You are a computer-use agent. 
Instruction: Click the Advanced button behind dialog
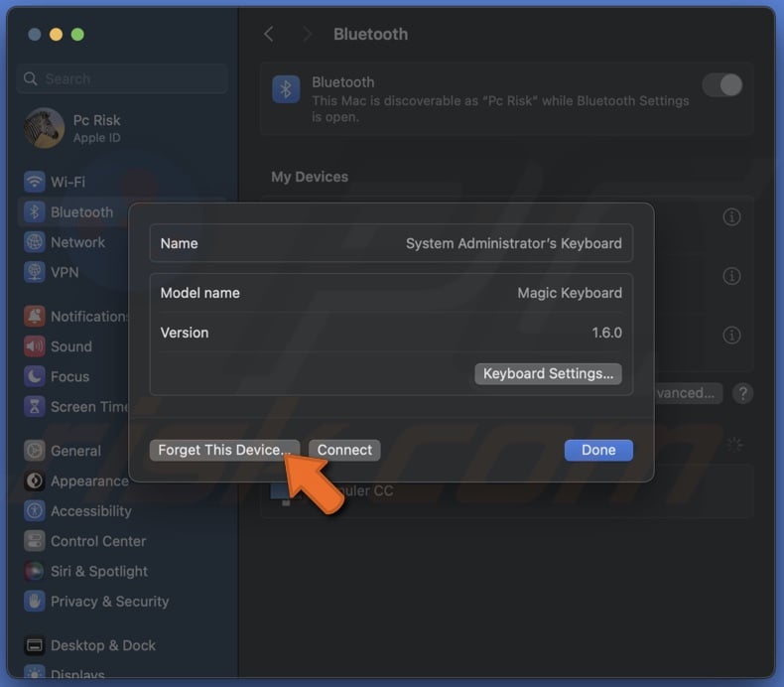click(688, 393)
